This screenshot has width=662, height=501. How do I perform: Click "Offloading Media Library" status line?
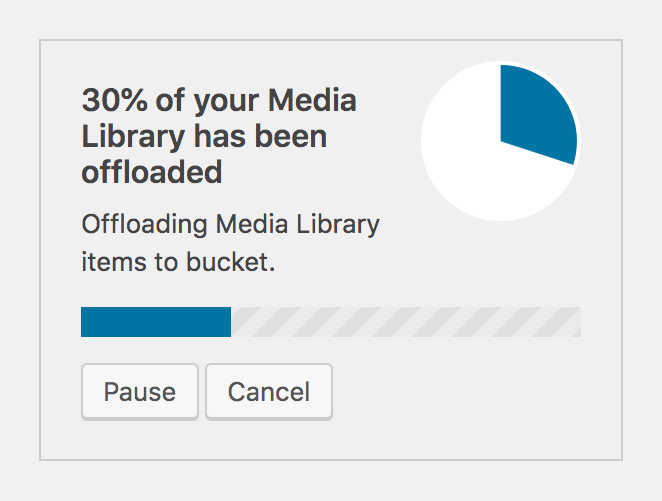tap(230, 223)
